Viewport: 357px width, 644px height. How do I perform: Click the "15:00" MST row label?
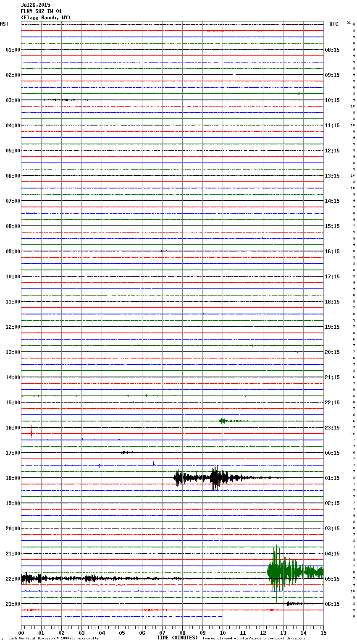click(x=13, y=403)
